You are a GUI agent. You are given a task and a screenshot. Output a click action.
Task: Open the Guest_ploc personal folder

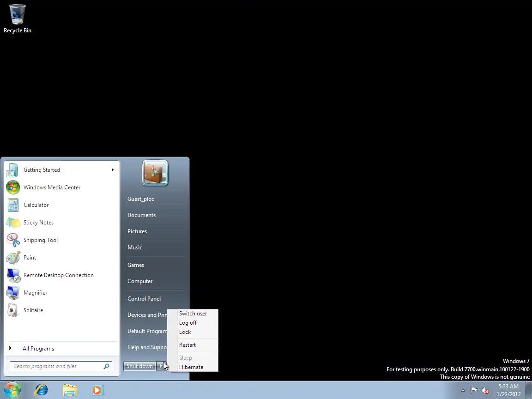point(141,199)
